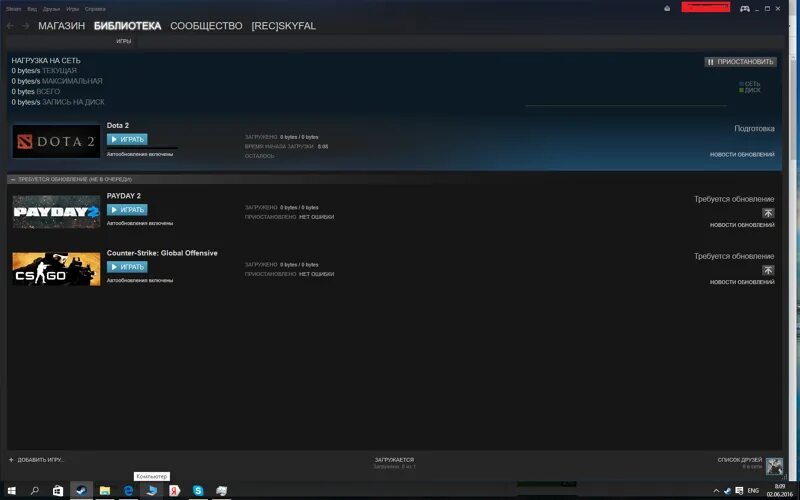Screen dimensions: 800x500
Task: Go to МАГАЗИН tab
Action: 61,26
